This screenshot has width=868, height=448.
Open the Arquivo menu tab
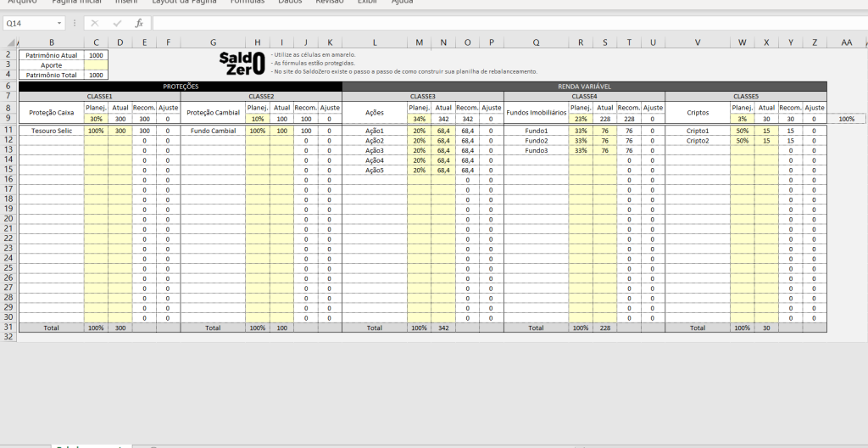[x=22, y=2]
